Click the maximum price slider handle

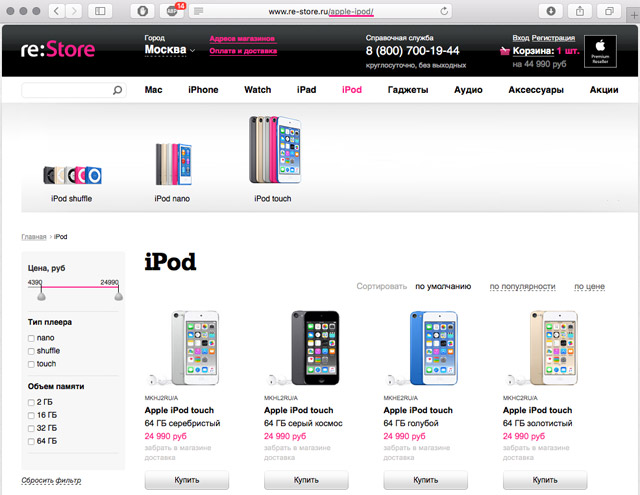tap(118, 294)
